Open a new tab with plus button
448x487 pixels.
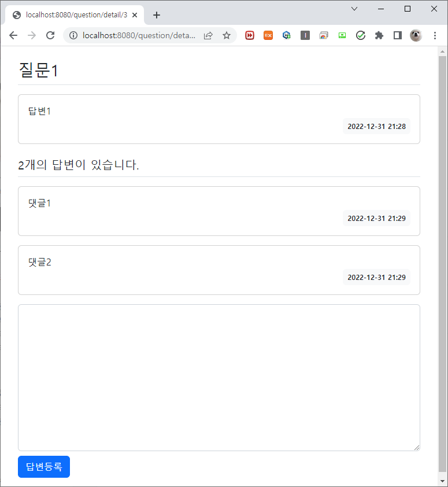(x=157, y=15)
